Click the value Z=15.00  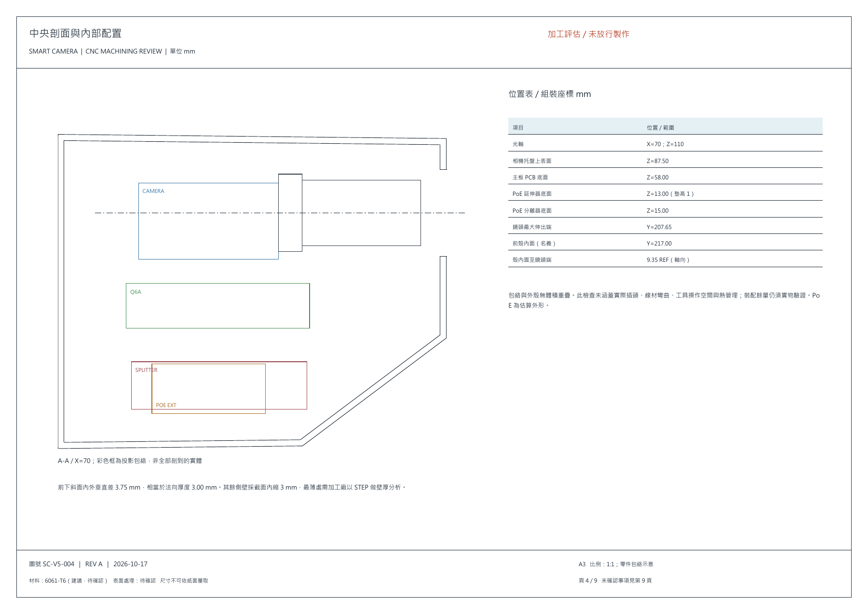[658, 211]
